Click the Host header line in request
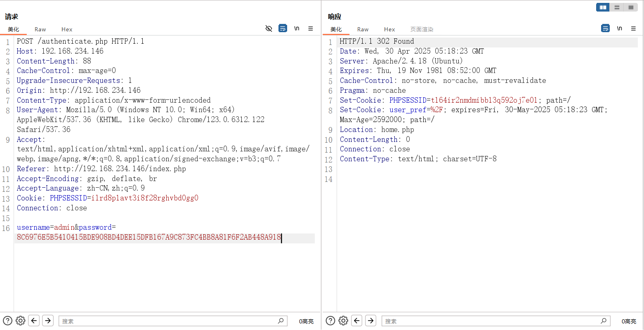This screenshot has height=330, width=644. (x=60, y=51)
